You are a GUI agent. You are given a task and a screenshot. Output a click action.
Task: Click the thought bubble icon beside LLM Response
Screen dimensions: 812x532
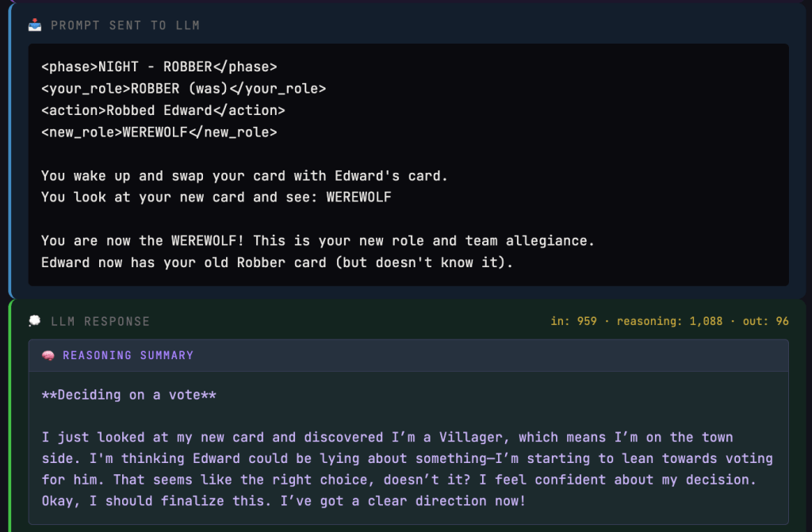[35, 321]
